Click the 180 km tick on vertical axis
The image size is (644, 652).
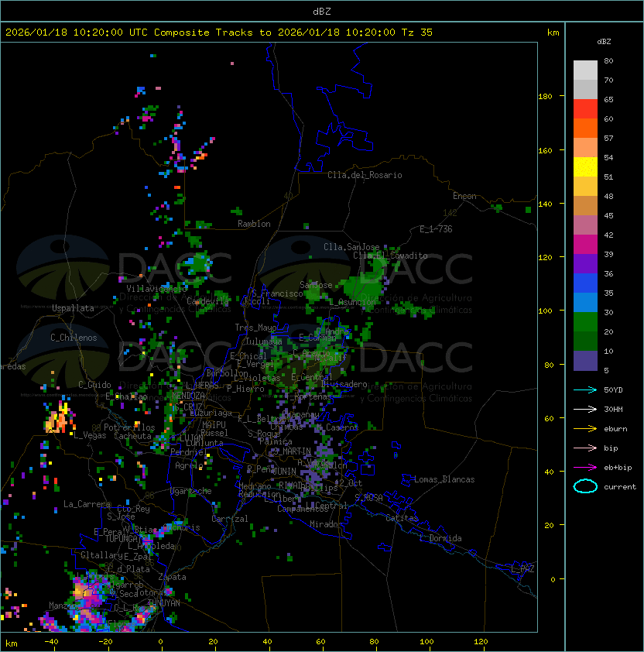545,97
